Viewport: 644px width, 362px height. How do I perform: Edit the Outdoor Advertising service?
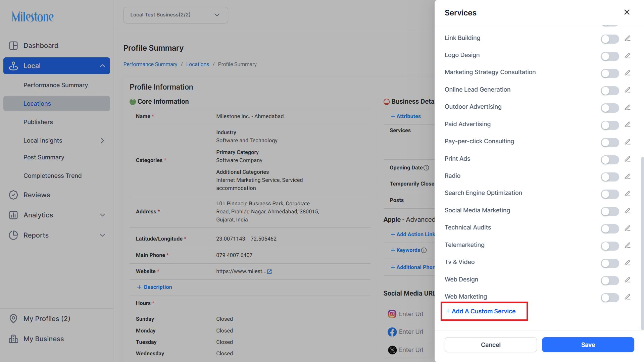[x=627, y=107]
